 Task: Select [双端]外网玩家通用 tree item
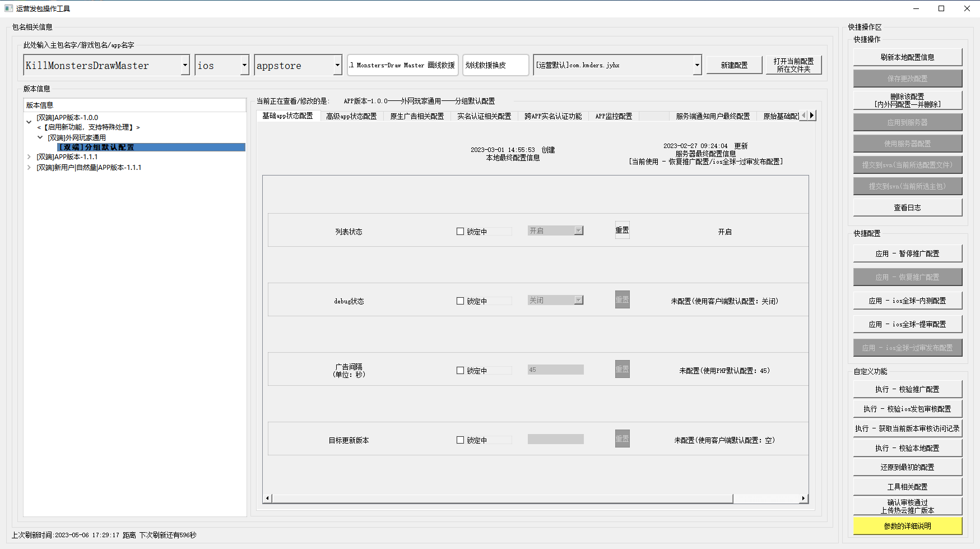(x=77, y=137)
